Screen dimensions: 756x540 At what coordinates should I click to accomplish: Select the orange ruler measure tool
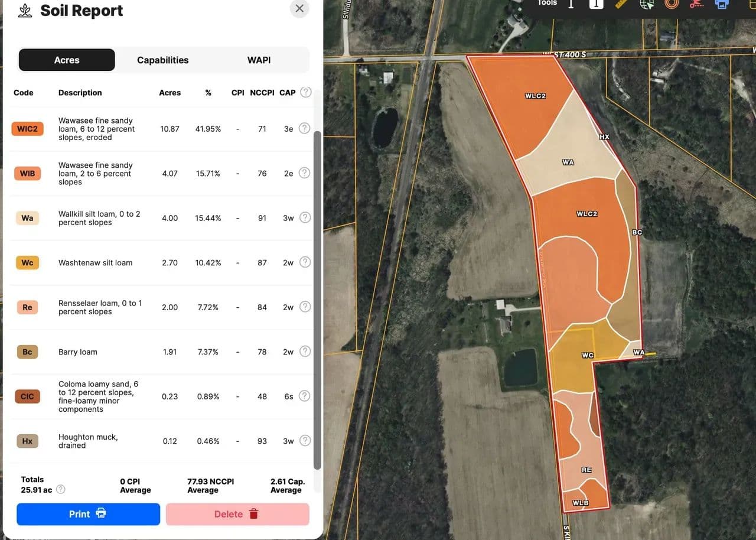tap(621, 4)
